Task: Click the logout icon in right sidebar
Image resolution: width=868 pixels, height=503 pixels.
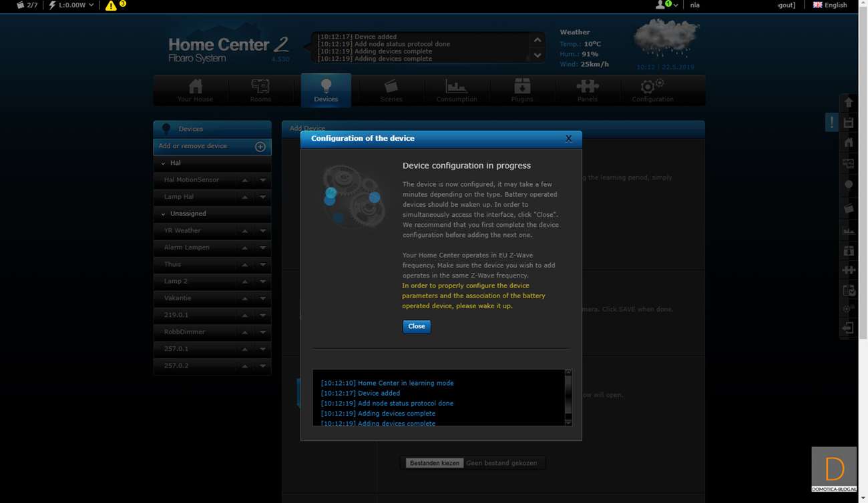Action: tap(849, 328)
